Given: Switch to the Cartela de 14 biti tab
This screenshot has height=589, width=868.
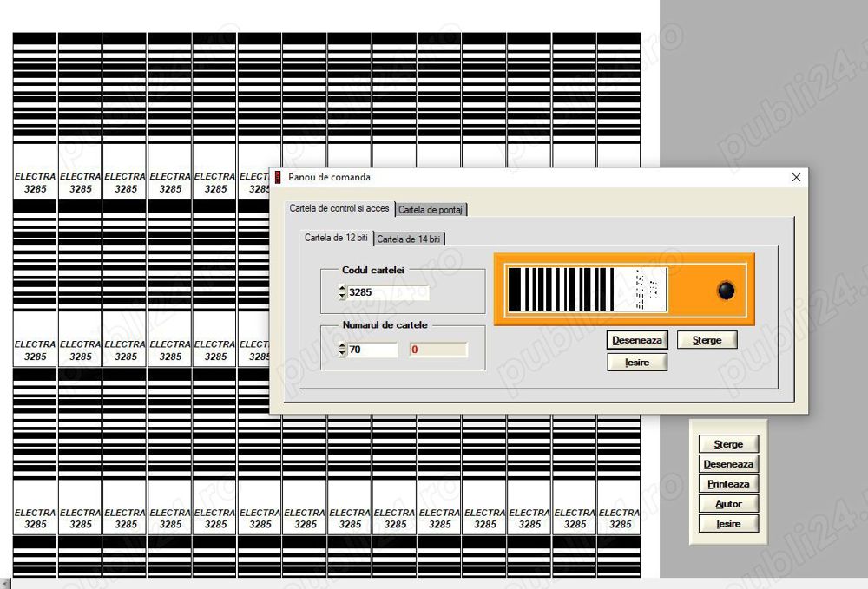Looking at the screenshot, I should pos(409,239).
